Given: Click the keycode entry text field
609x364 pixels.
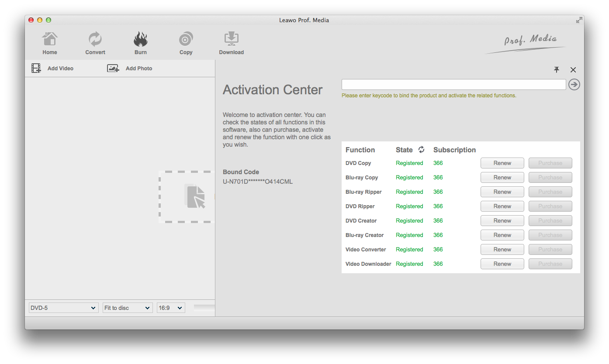Looking at the screenshot, I should 453,85.
